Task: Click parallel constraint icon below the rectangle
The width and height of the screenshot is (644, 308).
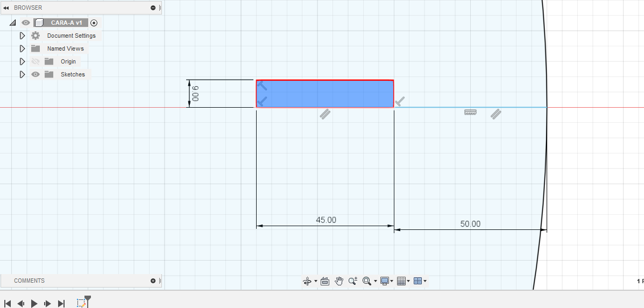Action: pos(325,114)
